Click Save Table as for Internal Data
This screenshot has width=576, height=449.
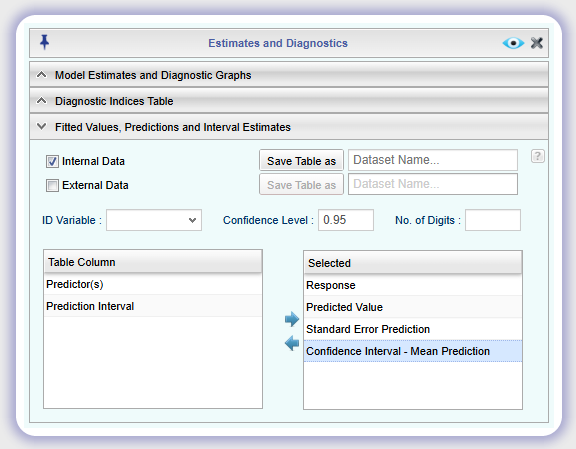pyautogui.click(x=301, y=161)
